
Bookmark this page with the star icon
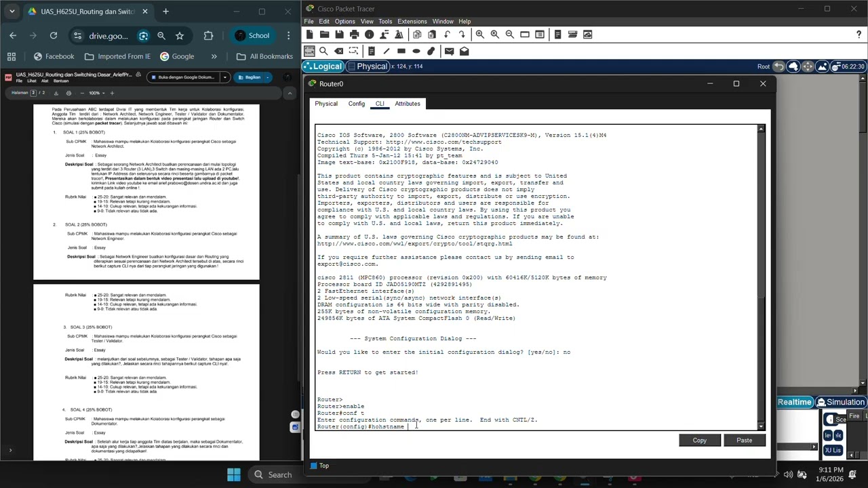[x=180, y=36]
